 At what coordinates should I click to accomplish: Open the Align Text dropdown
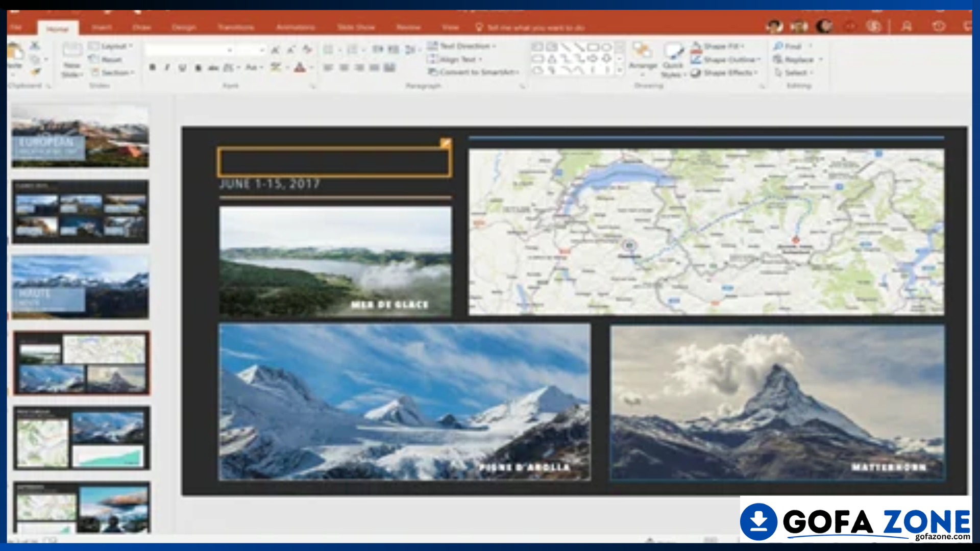coord(455,59)
